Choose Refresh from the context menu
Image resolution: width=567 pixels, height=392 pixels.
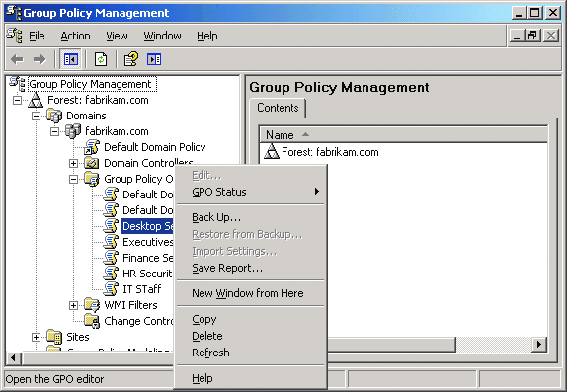251,353
